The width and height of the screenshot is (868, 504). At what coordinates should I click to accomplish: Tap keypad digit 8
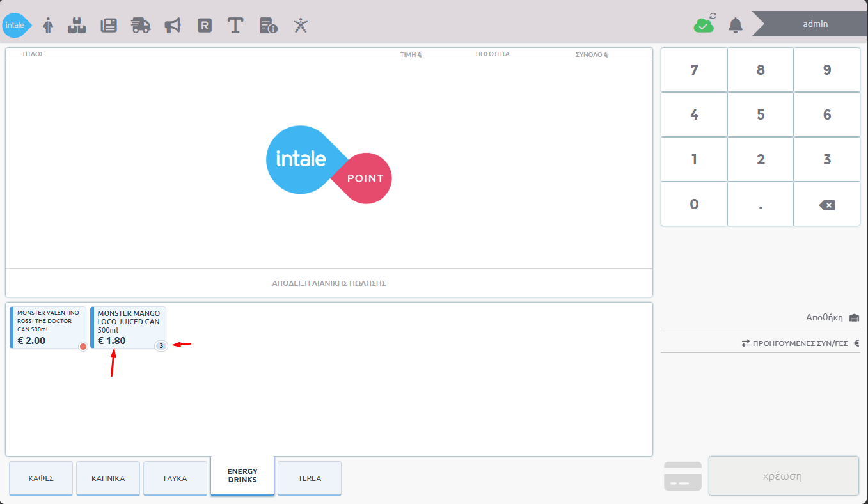pos(761,70)
